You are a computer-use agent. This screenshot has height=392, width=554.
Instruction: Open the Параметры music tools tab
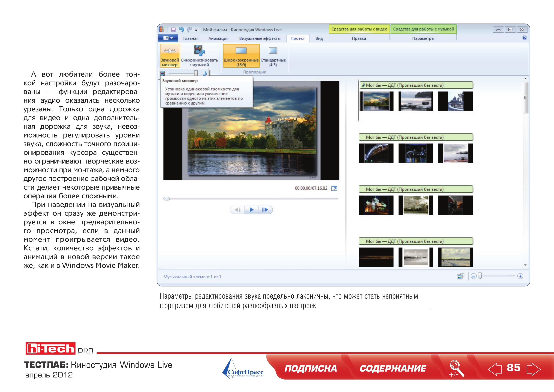(x=423, y=38)
